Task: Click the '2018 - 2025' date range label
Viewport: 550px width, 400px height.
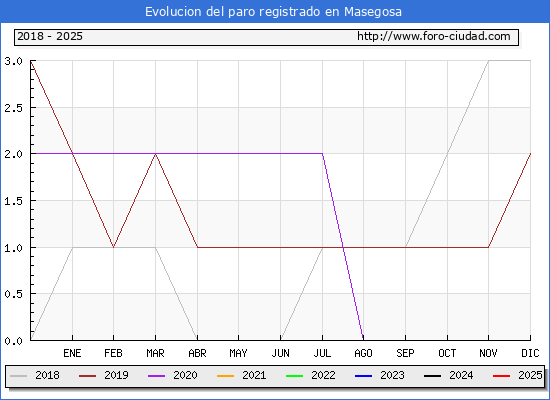Action: coord(50,36)
